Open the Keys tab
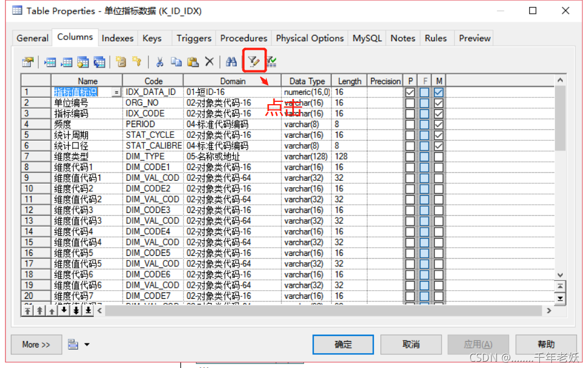588x368 pixels. 152,38
